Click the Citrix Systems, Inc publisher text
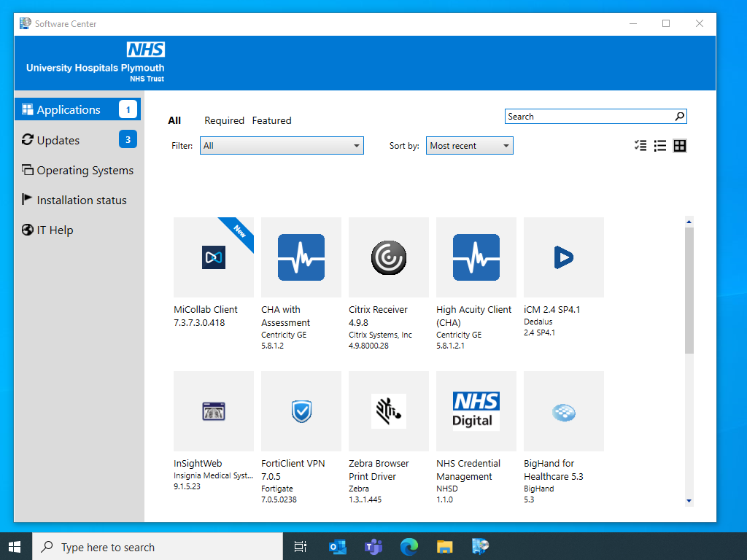 pyautogui.click(x=380, y=335)
